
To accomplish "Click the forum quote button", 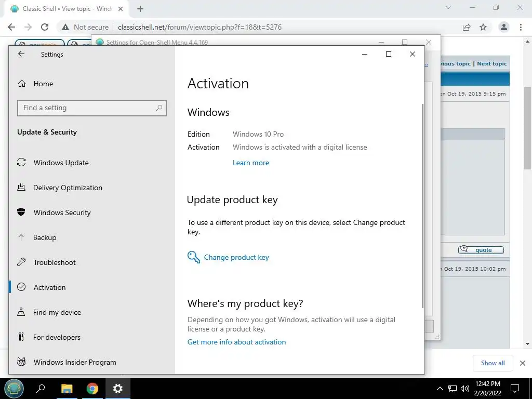I will (x=481, y=250).
